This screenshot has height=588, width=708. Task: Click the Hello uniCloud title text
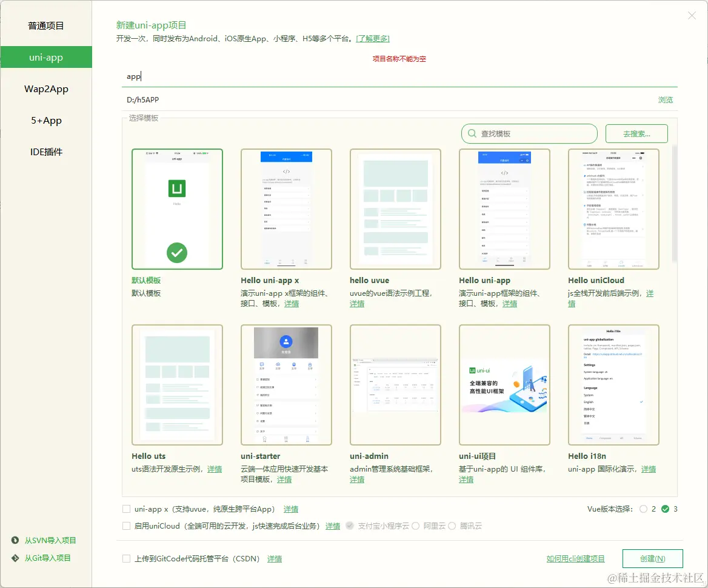coord(596,280)
